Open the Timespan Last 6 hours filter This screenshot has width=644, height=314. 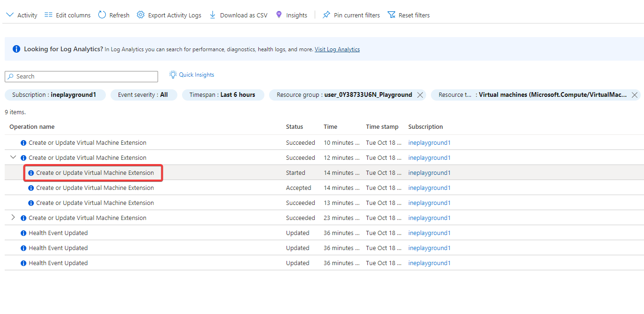tap(223, 95)
